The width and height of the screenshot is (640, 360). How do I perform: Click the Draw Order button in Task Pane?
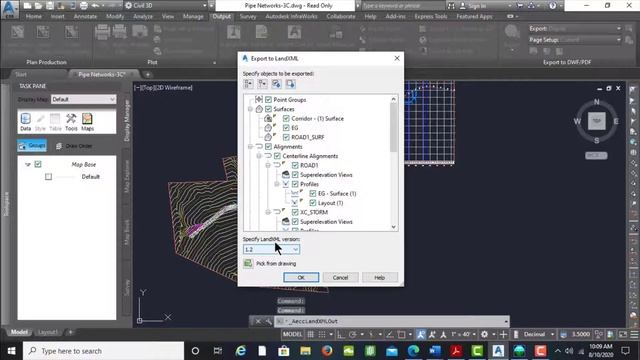pos(74,146)
